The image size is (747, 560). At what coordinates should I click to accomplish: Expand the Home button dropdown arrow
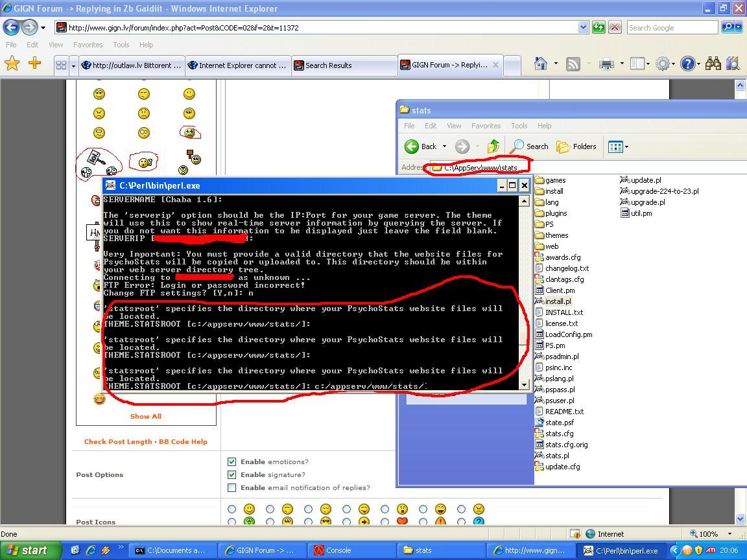[x=556, y=64]
